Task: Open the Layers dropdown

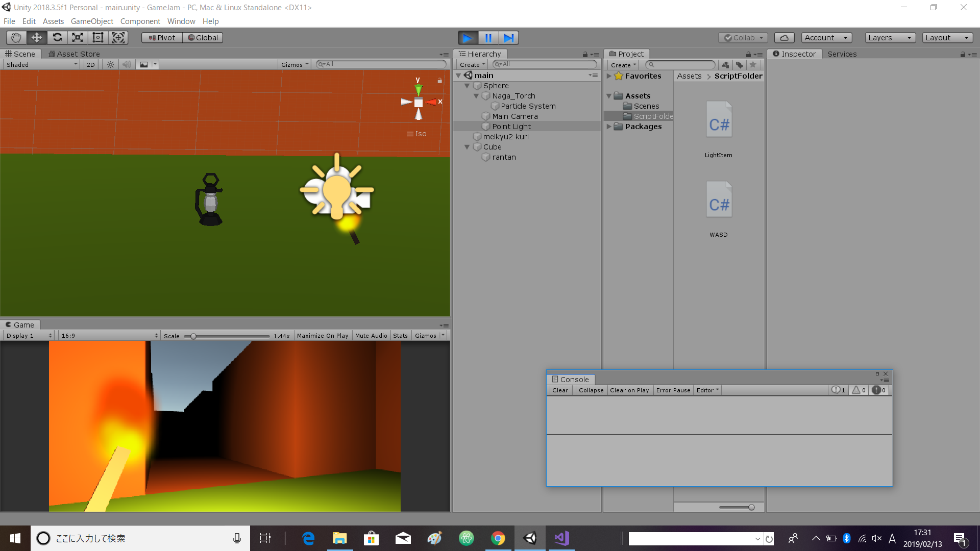Action: [x=890, y=38]
